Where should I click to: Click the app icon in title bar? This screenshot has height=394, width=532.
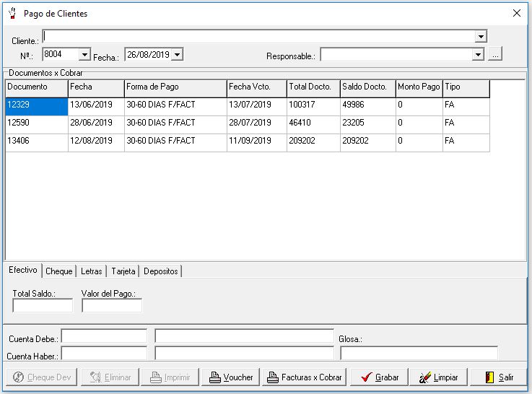point(12,13)
